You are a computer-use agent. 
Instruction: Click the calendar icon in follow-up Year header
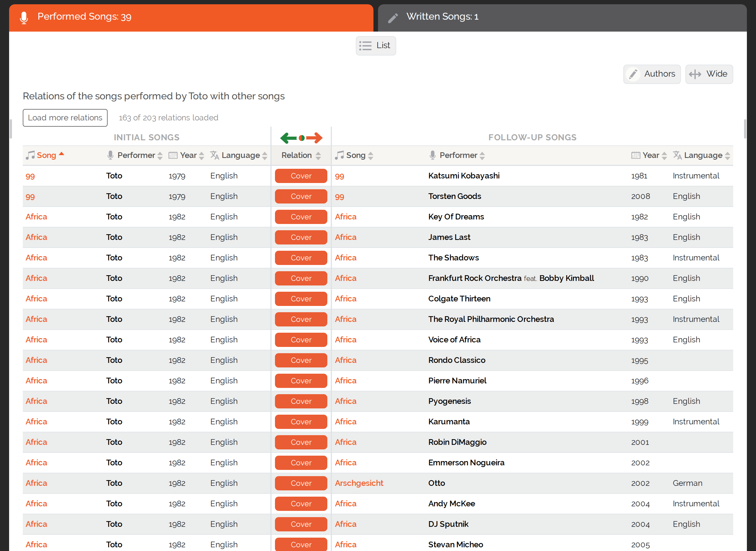636,155
